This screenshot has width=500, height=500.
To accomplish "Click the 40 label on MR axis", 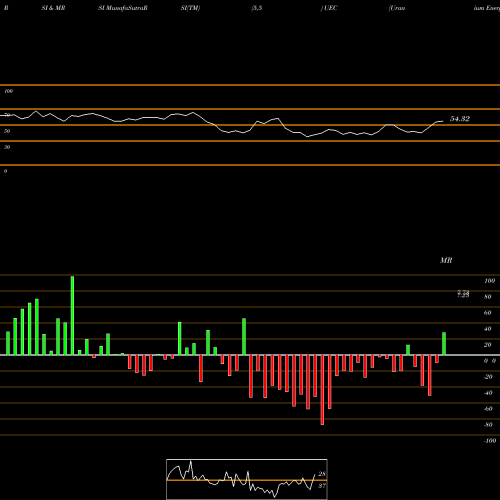I will 488,329.
